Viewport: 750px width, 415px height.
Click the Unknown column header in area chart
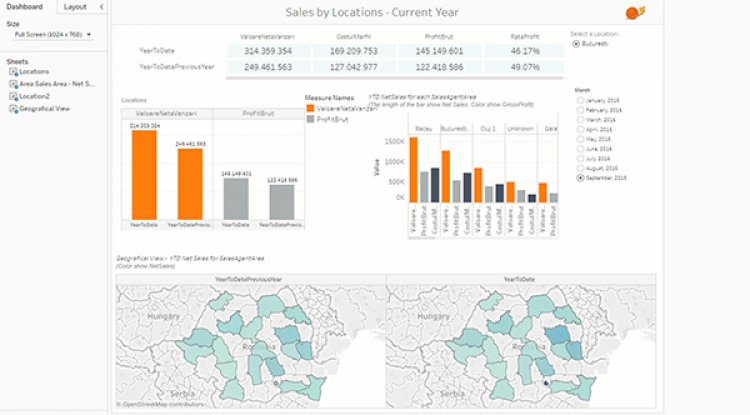[x=520, y=129]
